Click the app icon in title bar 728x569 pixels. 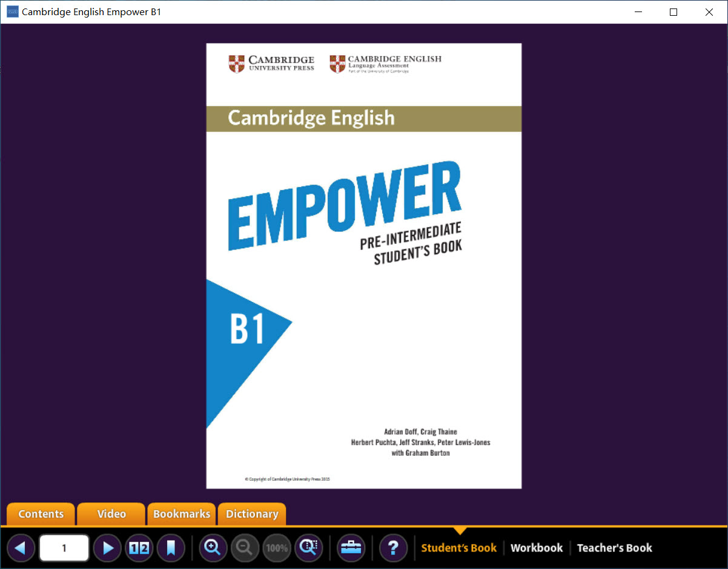click(12, 12)
